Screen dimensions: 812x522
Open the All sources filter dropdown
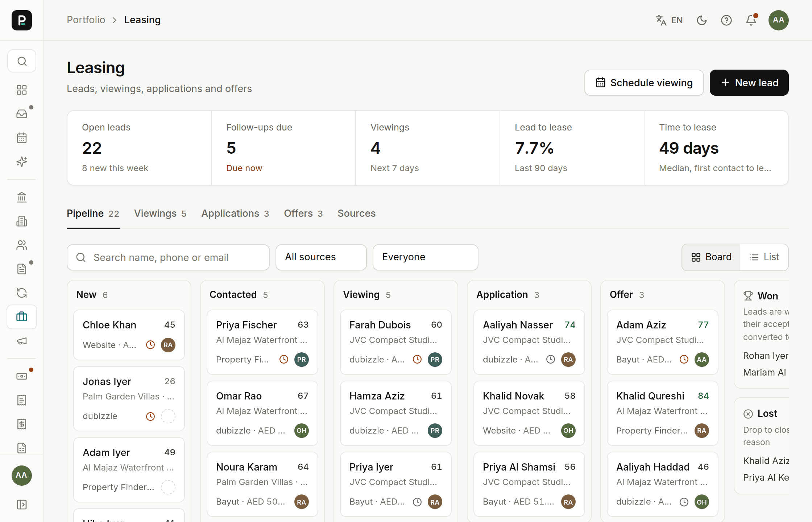pyautogui.click(x=321, y=257)
